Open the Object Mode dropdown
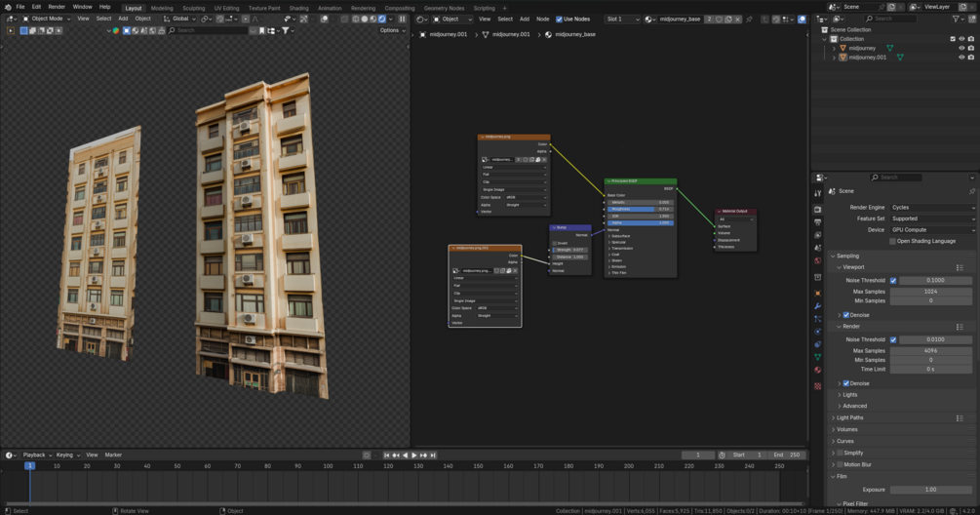 coord(46,19)
